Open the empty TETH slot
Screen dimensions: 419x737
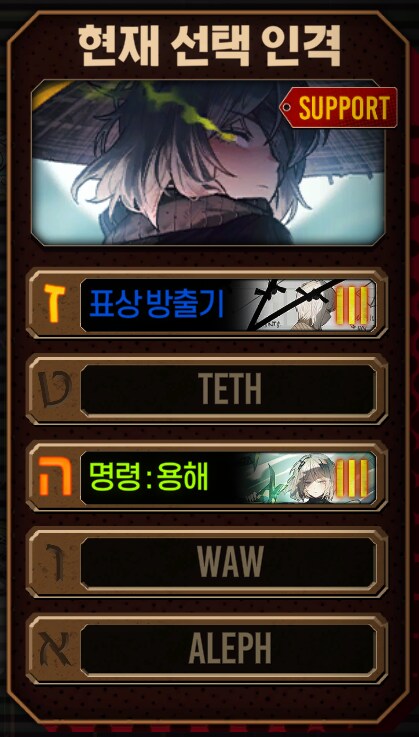point(207,390)
